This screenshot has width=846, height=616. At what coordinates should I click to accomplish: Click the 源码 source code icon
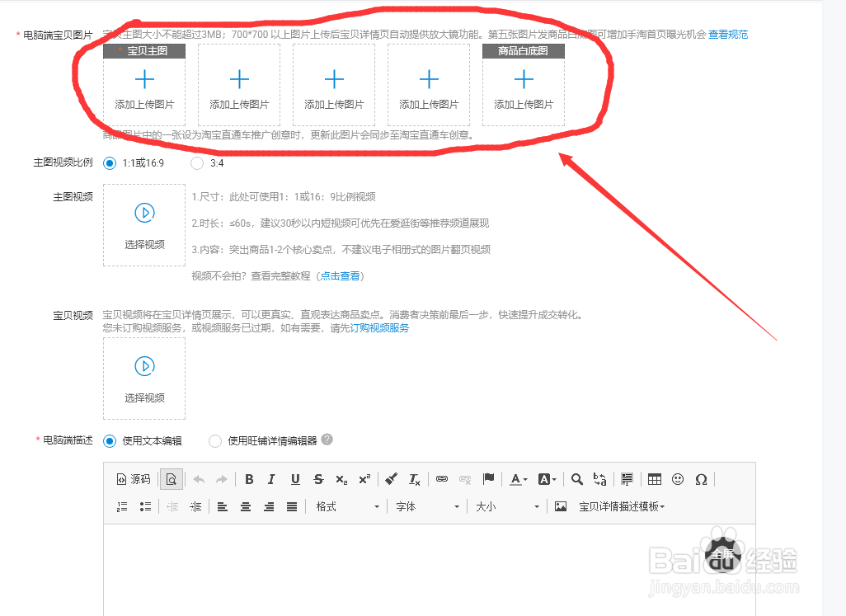click(x=130, y=479)
